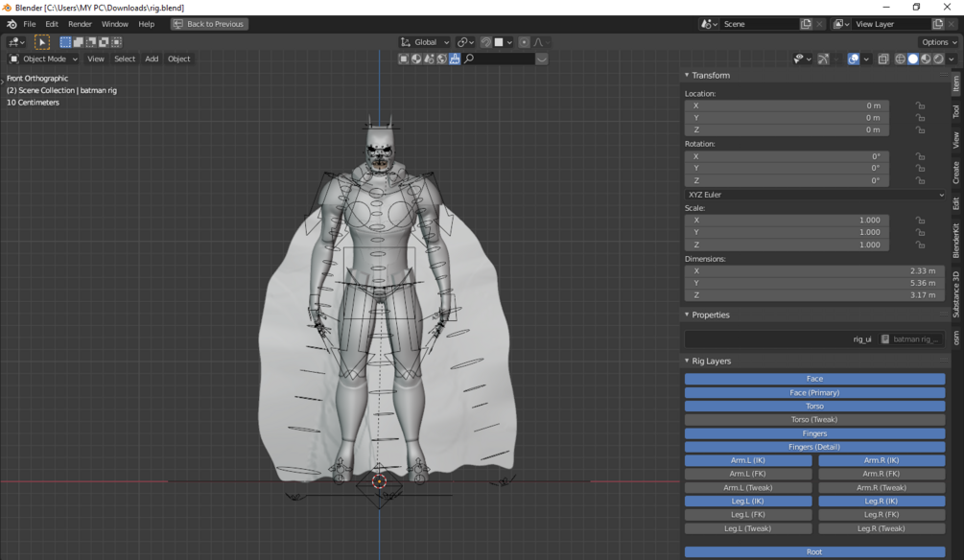Screen dimensions: 964x560
Task: Remove the current View Layer
Action: 952,24
